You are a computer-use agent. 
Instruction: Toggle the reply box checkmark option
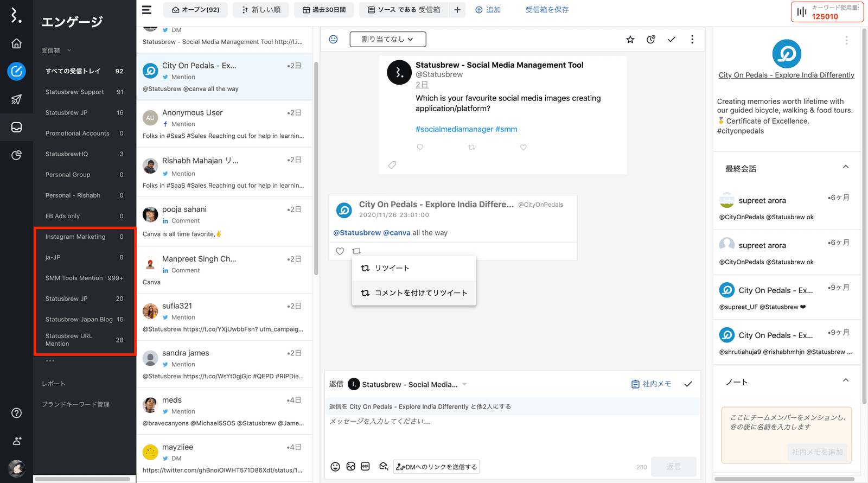[x=688, y=384]
